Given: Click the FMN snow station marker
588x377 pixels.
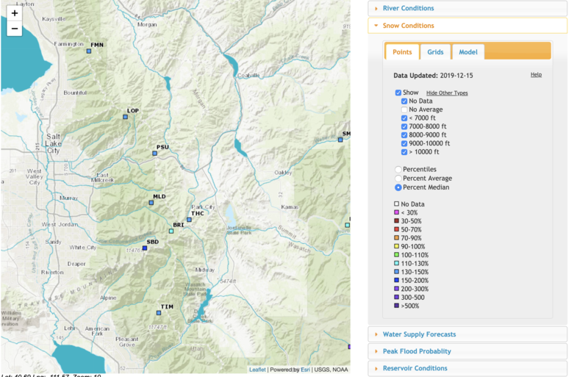Looking at the screenshot, I should pyautogui.click(x=90, y=51).
